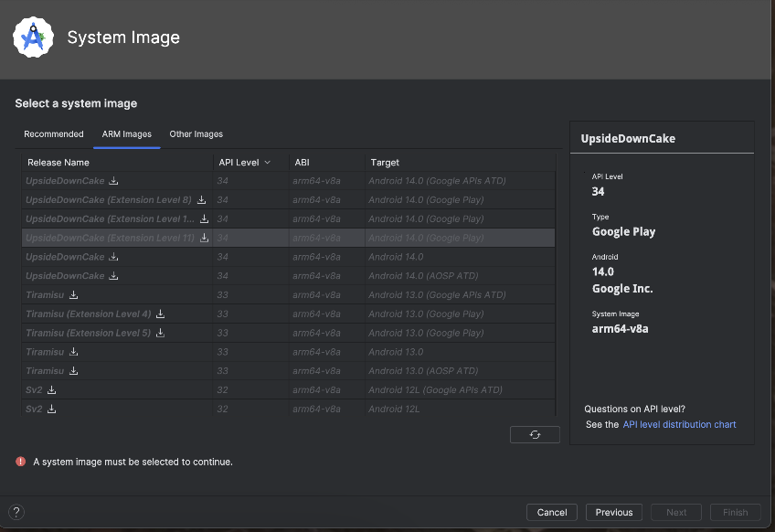Select the ARM Images tab
Image resolution: width=775 pixels, height=532 pixels.
click(127, 134)
